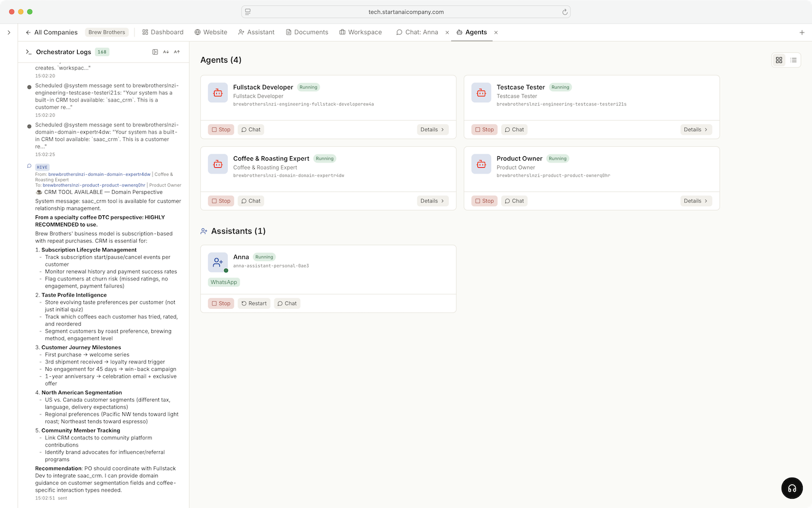Stop the Anna assistant

pyautogui.click(x=221, y=304)
